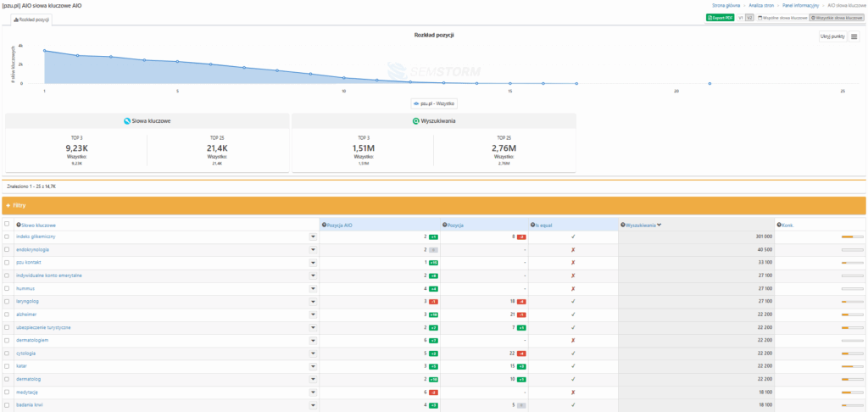The width and height of the screenshot is (868, 412).
Task: Tick checkbox for alzheimer row
Action: tap(7, 315)
